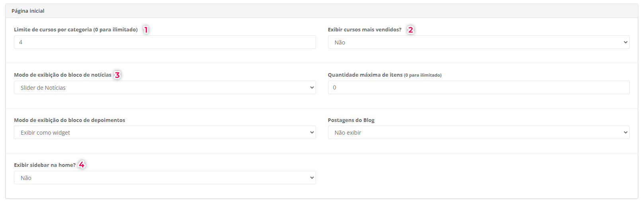Open the 'Exibir sidebar na home?' dropdown
Screen dimensions: 644x203
tap(165, 178)
